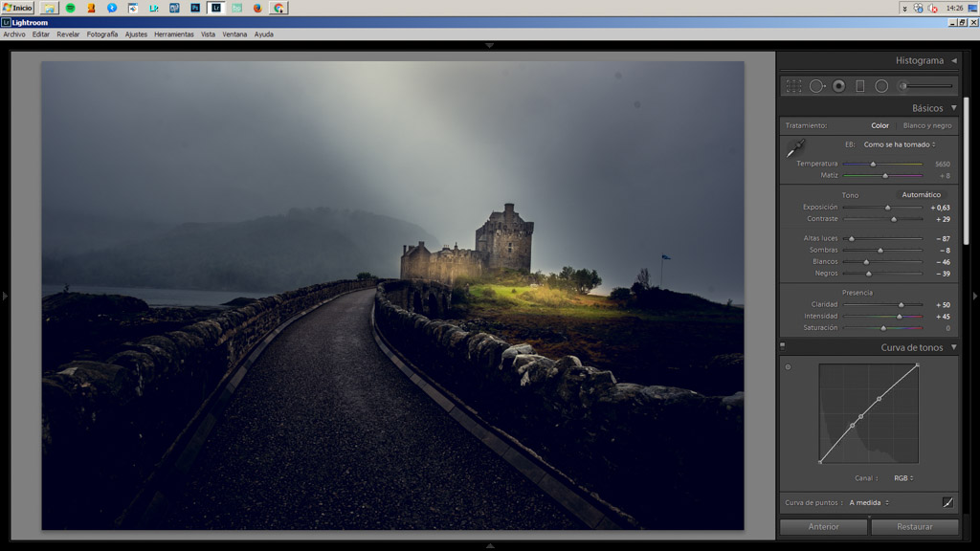Open the Revelar menu
This screenshot has width=980, height=551.
[x=68, y=34]
